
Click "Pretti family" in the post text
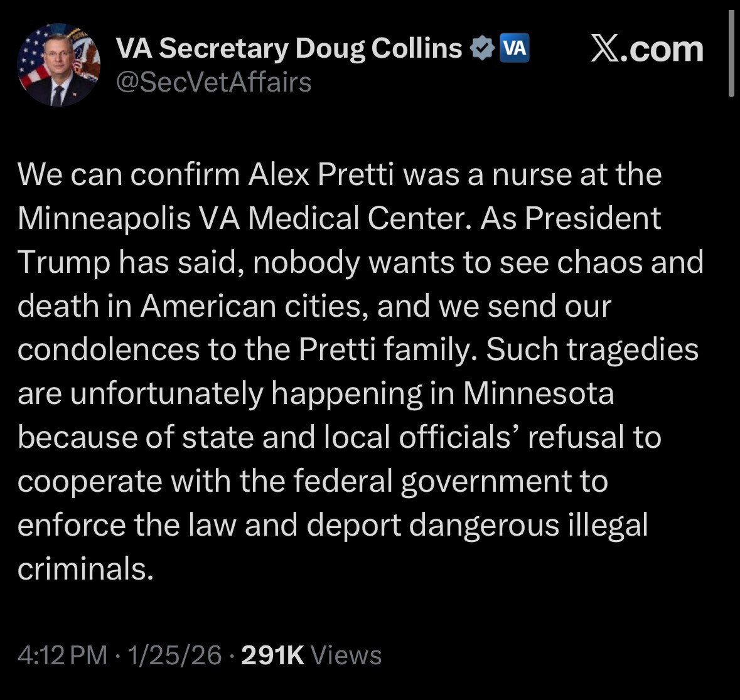383,350
